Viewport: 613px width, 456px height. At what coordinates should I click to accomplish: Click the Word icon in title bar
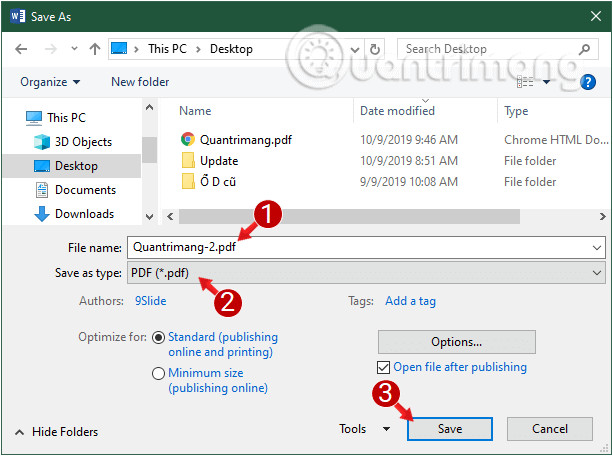pos(18,16)
